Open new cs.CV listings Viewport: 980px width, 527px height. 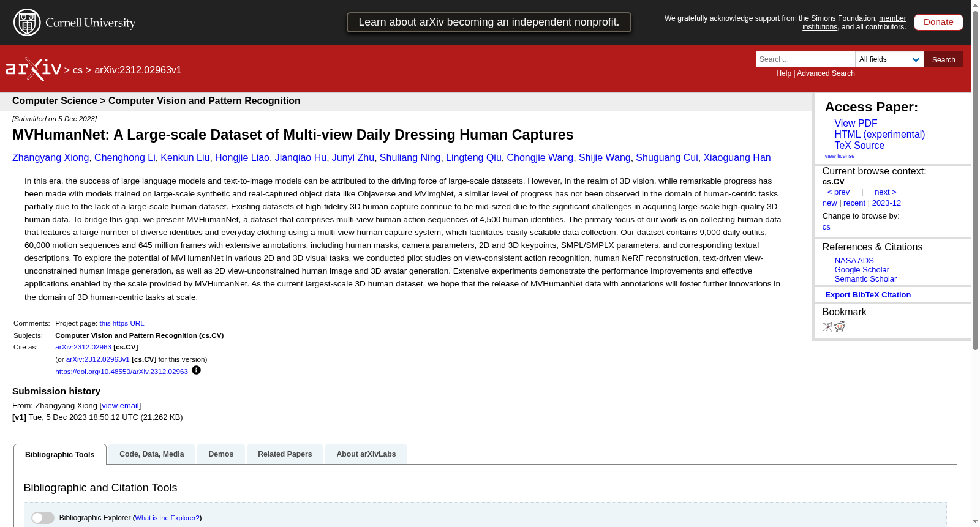coord(829,203)
